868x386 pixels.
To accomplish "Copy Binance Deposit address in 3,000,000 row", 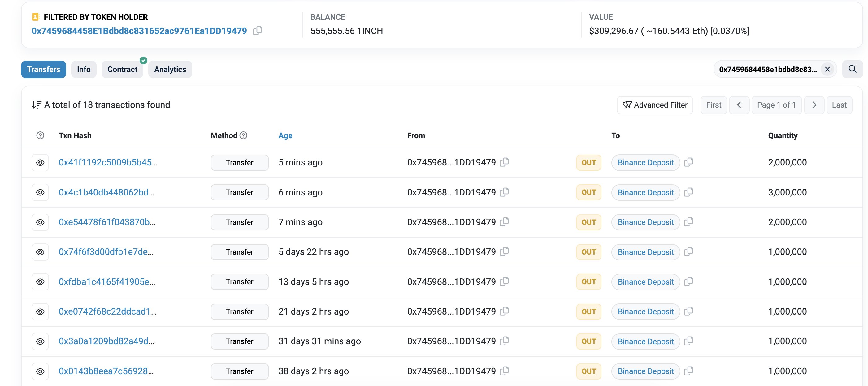I will coord(689,192).
